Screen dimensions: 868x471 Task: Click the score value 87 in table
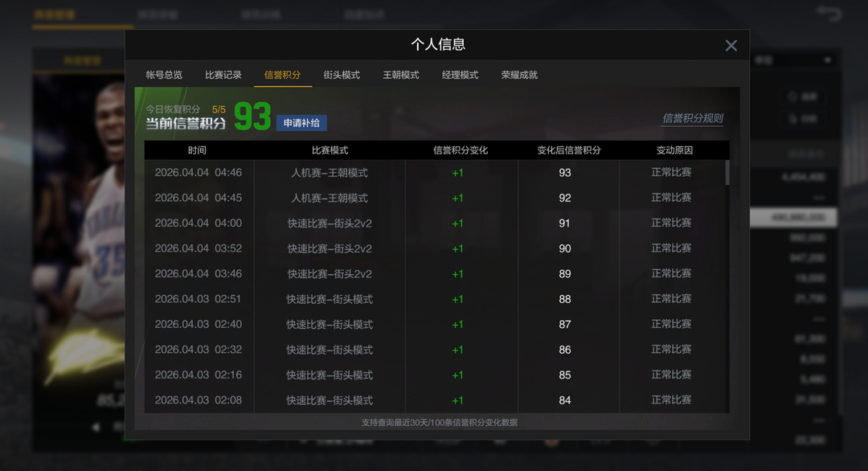click(565, 325)
